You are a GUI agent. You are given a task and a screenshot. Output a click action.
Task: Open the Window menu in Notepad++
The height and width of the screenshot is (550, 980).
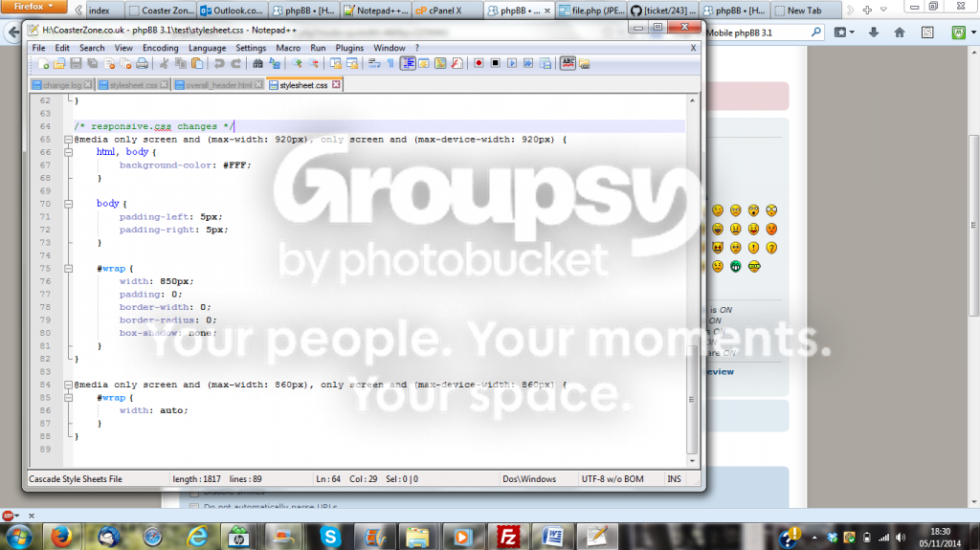(x=390, y=48)
